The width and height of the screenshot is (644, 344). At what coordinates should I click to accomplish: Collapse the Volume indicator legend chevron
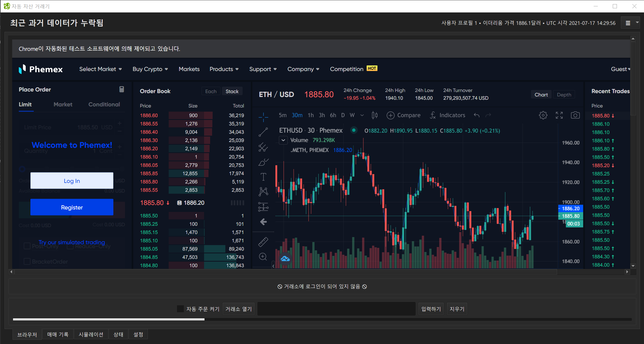click(x=283, y=140)
